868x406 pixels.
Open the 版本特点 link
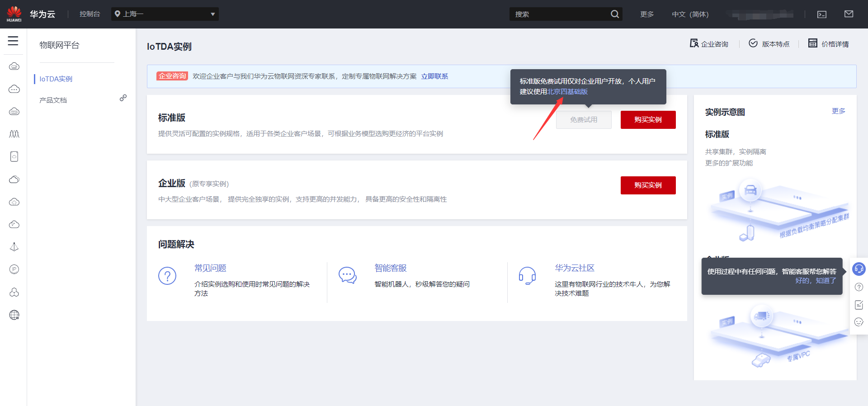(x=776, y=44)
